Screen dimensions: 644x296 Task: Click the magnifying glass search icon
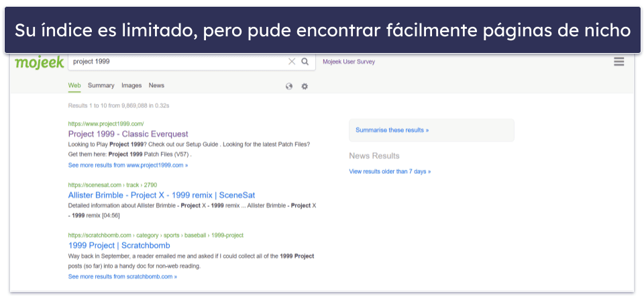click(305, 62)
